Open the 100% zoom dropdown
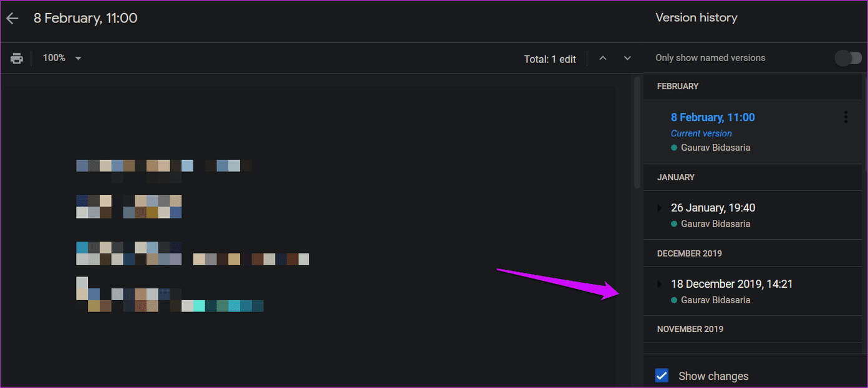Screen dimensions: 868x388 tap(62, 58)
